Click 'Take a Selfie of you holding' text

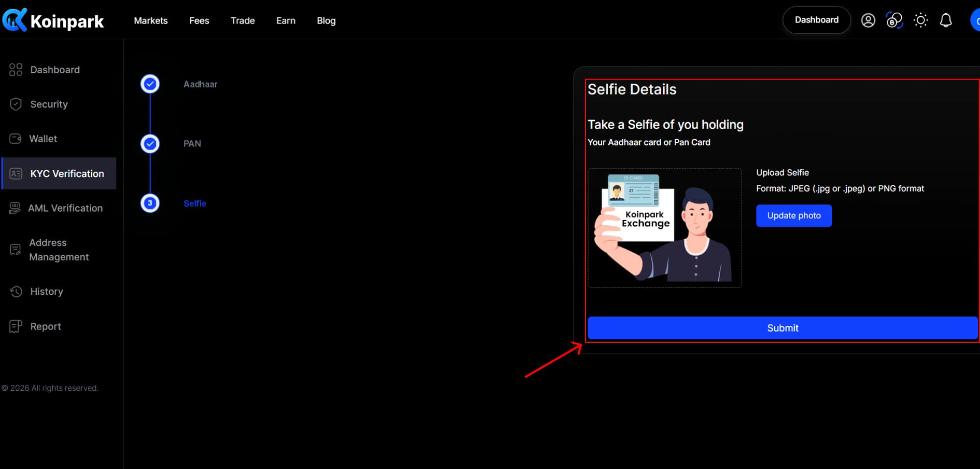pyautogui.click(x=666, y=125)
